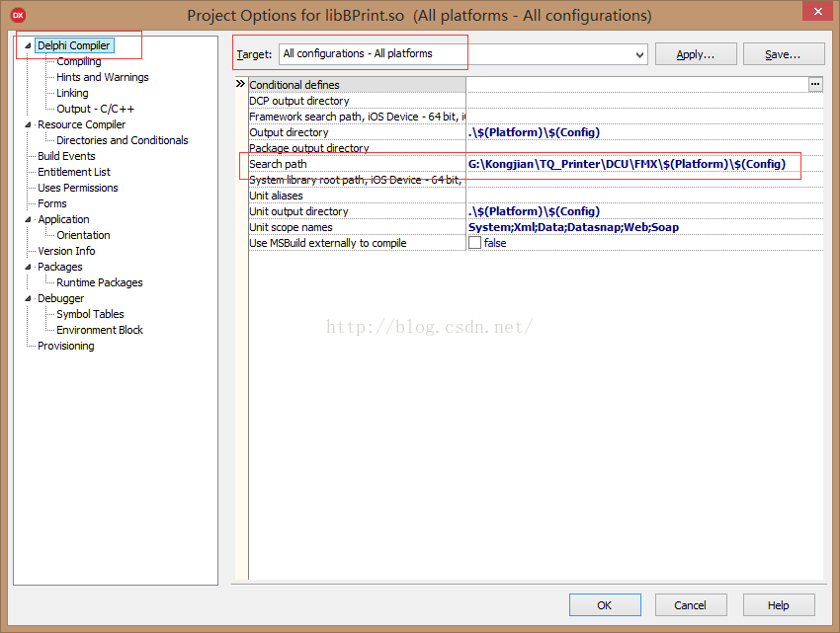Screen dimensions: 840x633
Task: Click the Output directory value field
Action: pos(644,132)
